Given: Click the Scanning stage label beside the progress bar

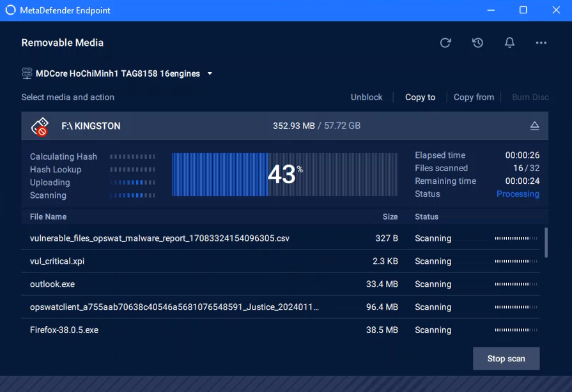Looking at the screenshot, I should [48, 195].
